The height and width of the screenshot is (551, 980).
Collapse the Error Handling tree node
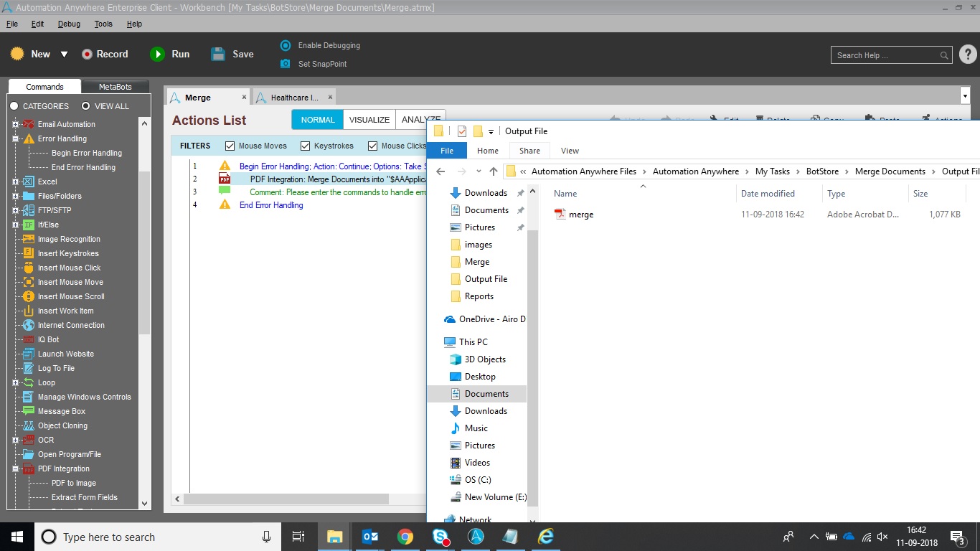(15, 138)
